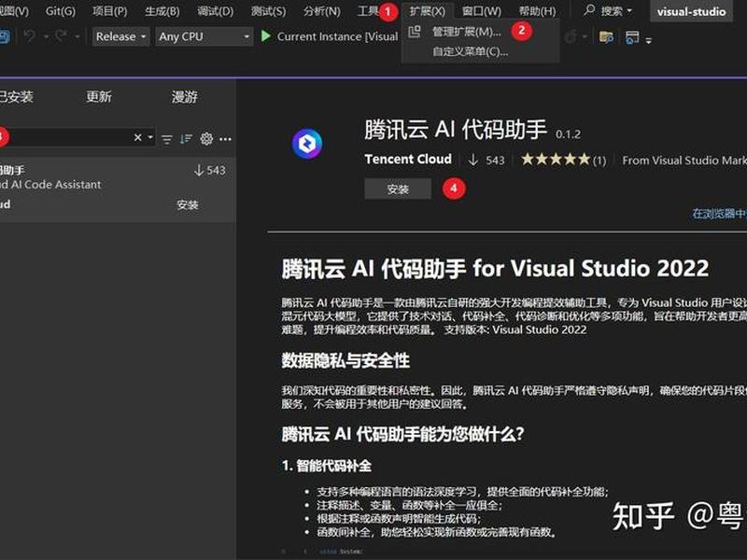Click the 管理扩展 menu item icon

(415, 32)
